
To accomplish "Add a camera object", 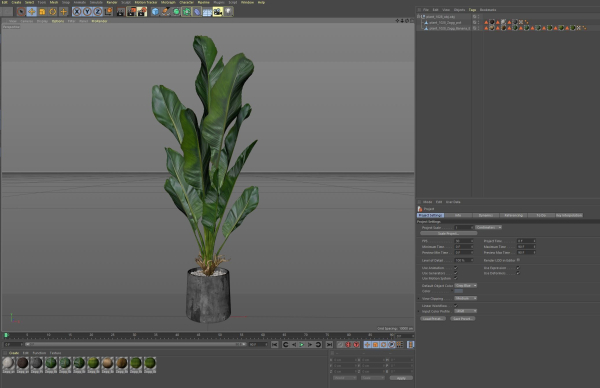I will point(218,12).
